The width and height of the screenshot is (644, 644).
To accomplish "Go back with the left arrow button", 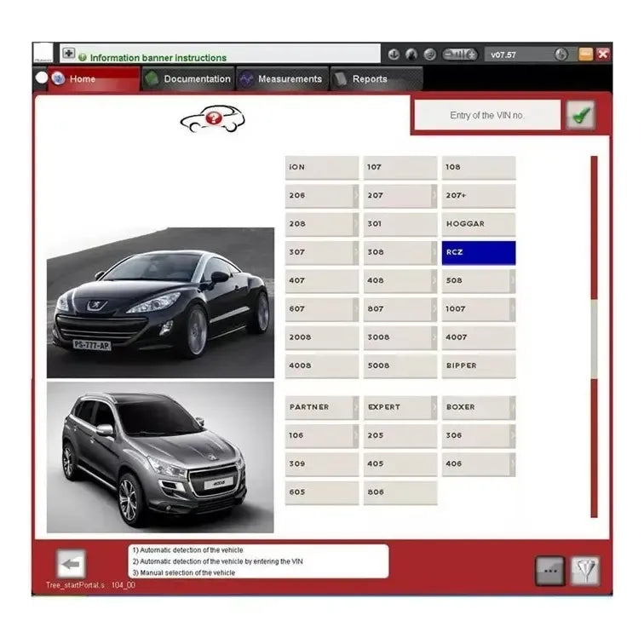I will 71,564.
